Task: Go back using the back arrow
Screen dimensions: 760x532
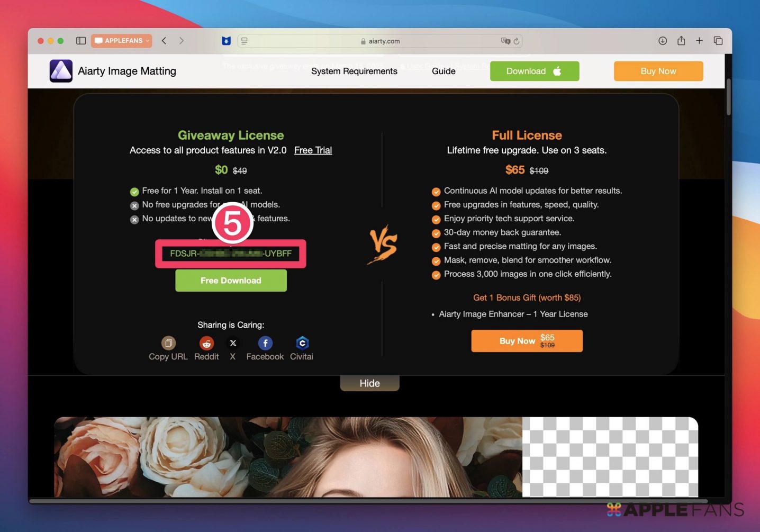Action: 164,41
